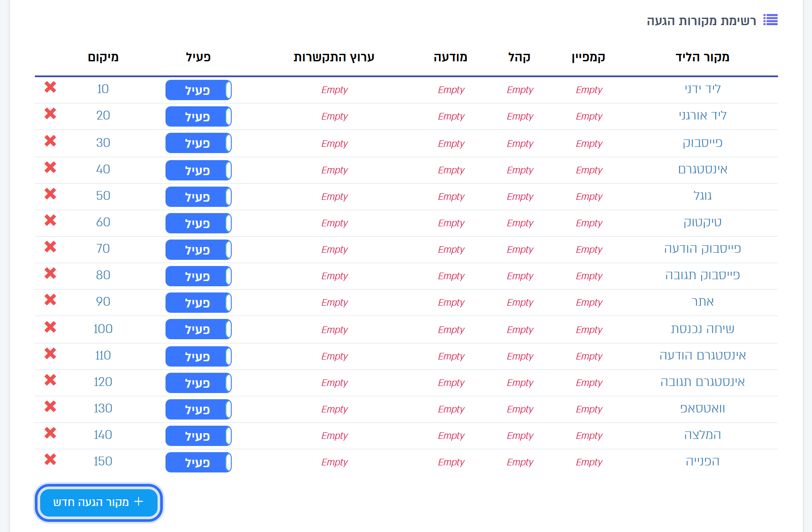Viewport: 812px width, 532px height.
Task: Toggle the פעיל switch for ליד ידני
Action: tap(199, 90)
